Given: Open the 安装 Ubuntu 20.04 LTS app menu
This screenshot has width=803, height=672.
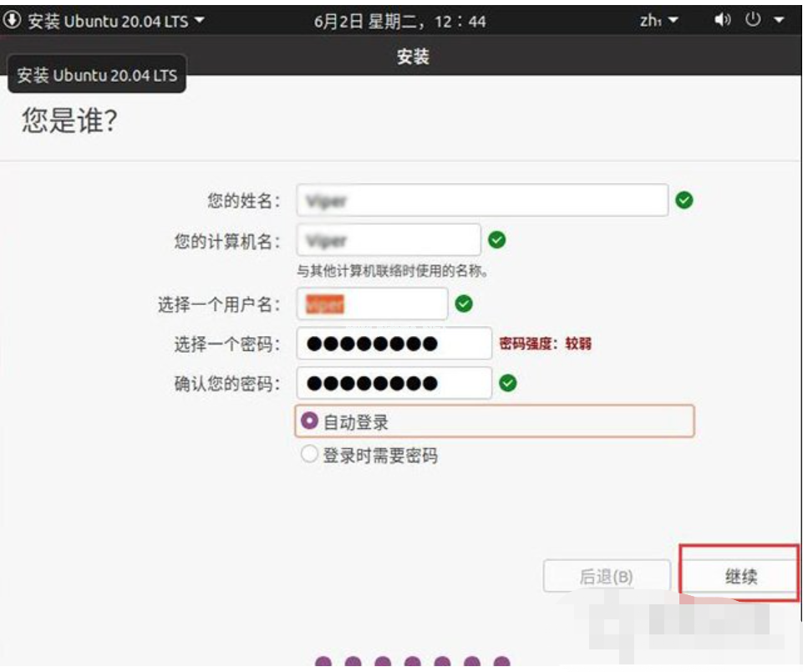Looking at the screenshot, I should coord(109,20).
